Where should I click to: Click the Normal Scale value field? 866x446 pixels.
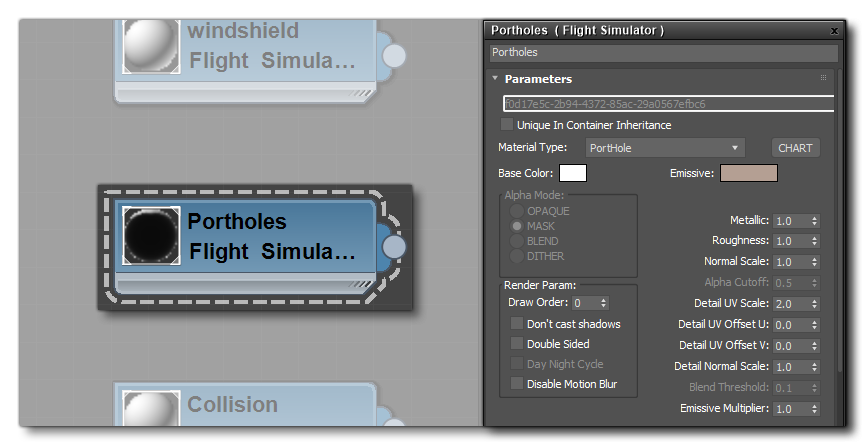[x=791, y=262]
